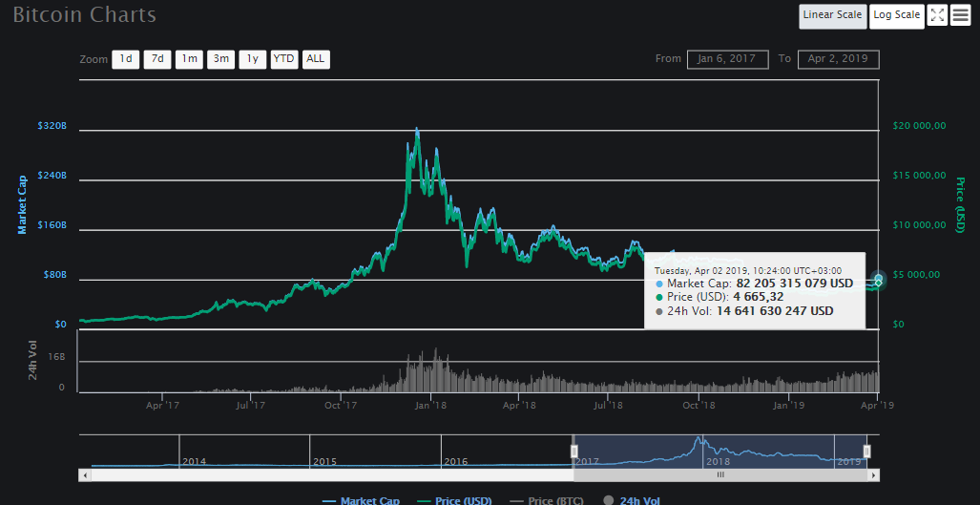The image size is (980, 505).
Task: Click the 2014 label in navigator
Action: click(x=194, y=462)
